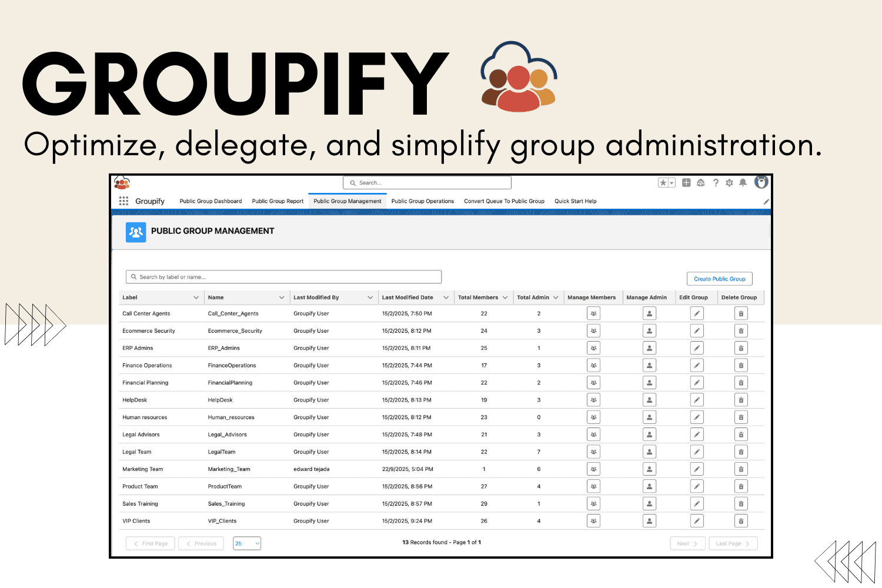The width and height of the screenshot is (882, 588).
Task: Delete the VIP Clients group
Action: [x=741, y=521]
